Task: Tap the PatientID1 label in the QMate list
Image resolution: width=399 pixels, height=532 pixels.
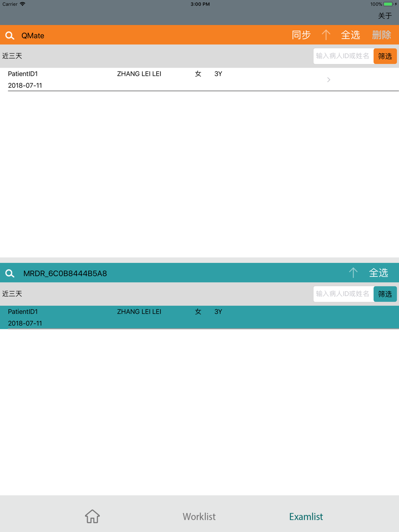Action: tap(23, 74)
